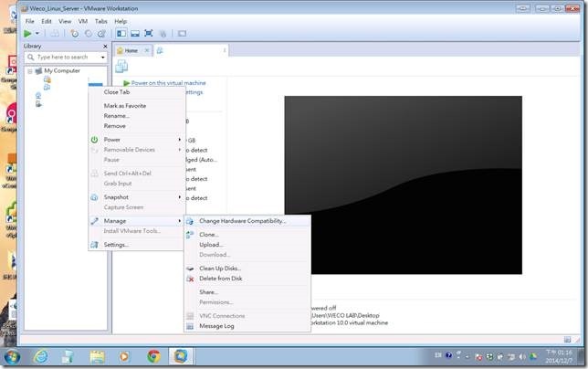The height and width of the screenshot is (369, 588).
Task: Open the Windows Start menu
Action: [12, 356]
